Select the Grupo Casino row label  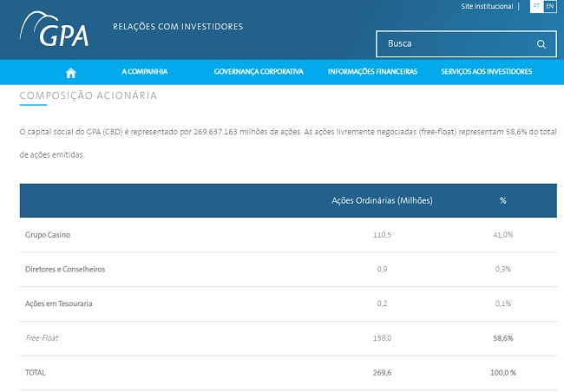(48, 235)
